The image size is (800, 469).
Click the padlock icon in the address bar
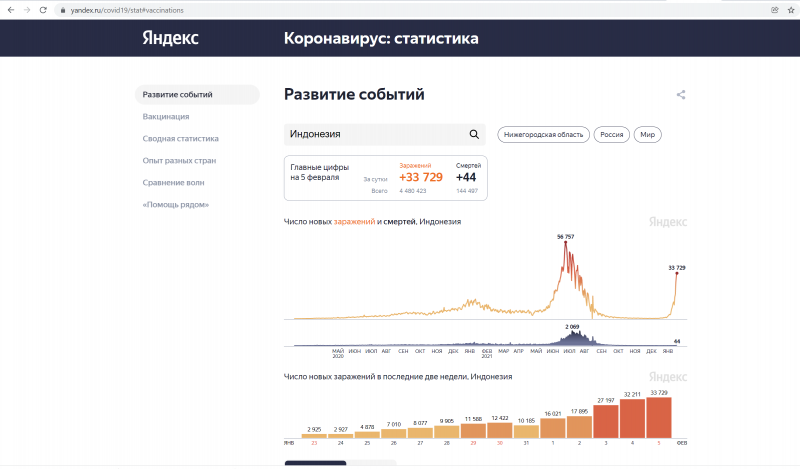63,10
